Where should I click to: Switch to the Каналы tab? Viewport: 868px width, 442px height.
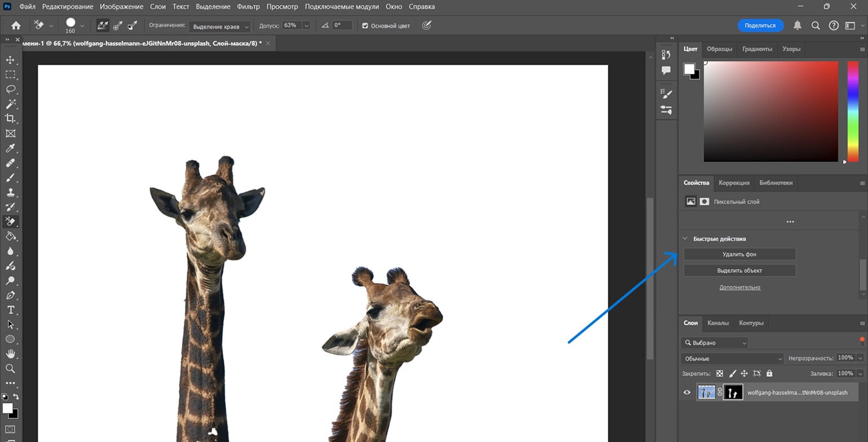pyautogui.click(x=718, y=323)
